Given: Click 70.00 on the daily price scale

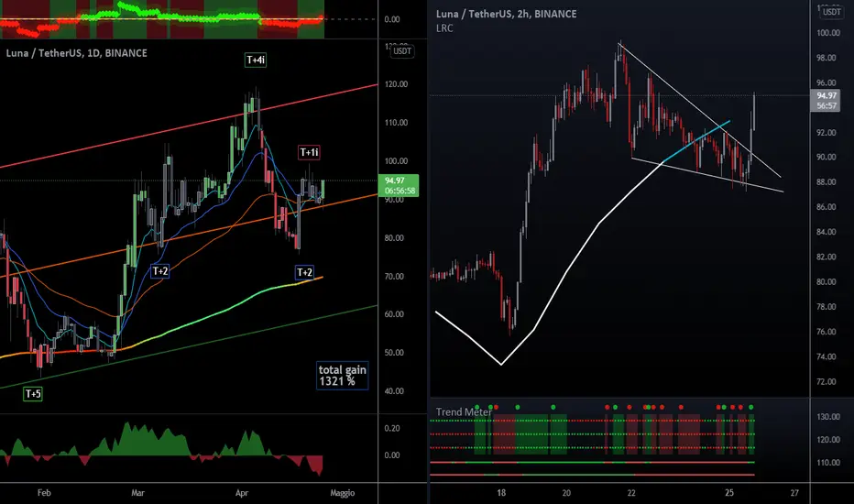Looking at the screenshot, I should tap(396, 276).
